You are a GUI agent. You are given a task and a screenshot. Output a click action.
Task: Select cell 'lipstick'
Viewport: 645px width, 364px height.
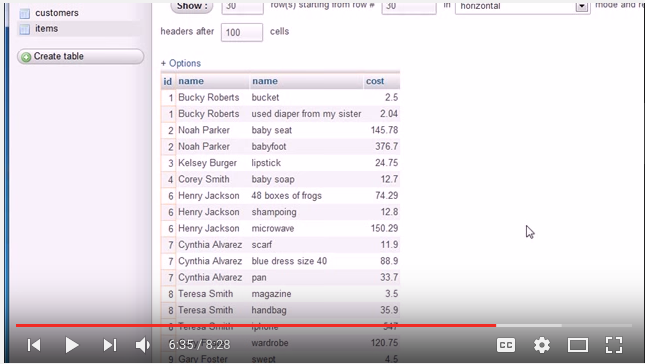tap(266, 163)
